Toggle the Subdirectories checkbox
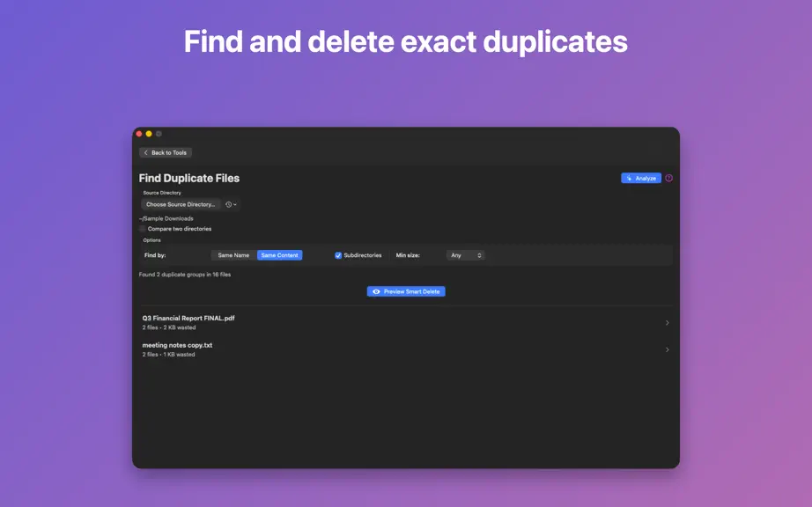The width and height of the screenshot is (812, 507). [338, 255]
